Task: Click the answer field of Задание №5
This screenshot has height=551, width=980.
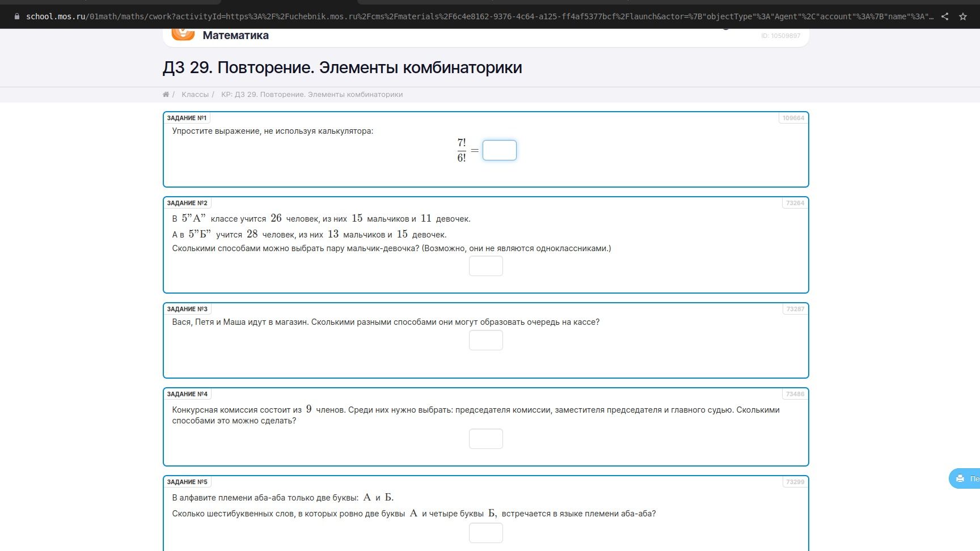Action: click(x=486, y=533)
